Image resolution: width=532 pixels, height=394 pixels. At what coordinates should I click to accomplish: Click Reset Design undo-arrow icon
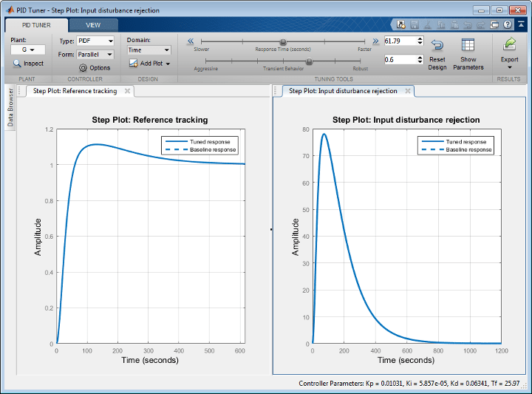point(437,45)
